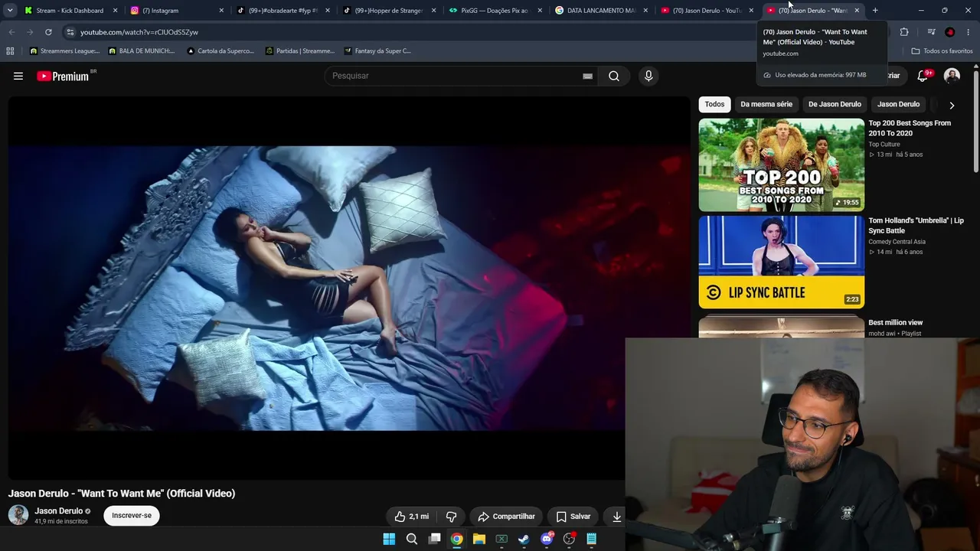Image resolution: width=980 pixels, height=551 pixels.
Task: Dislike the video with thumbs-down
Action: 451,517
